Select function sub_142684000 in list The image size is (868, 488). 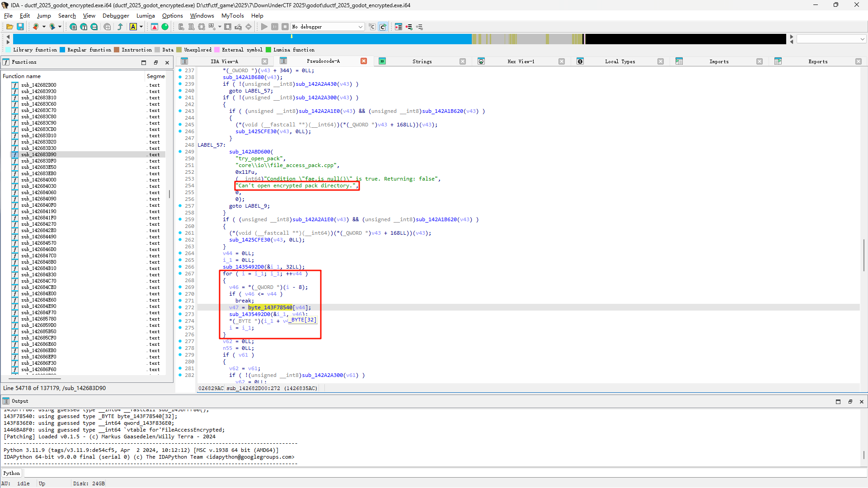pos(39,180)
